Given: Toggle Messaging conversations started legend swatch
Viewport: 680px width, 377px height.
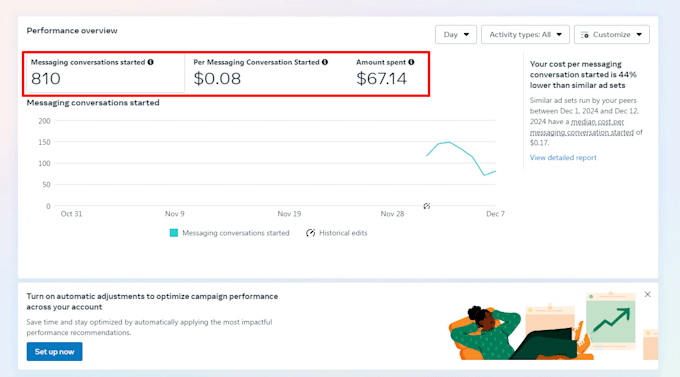Looking at the screenshot, I should 173,233.
